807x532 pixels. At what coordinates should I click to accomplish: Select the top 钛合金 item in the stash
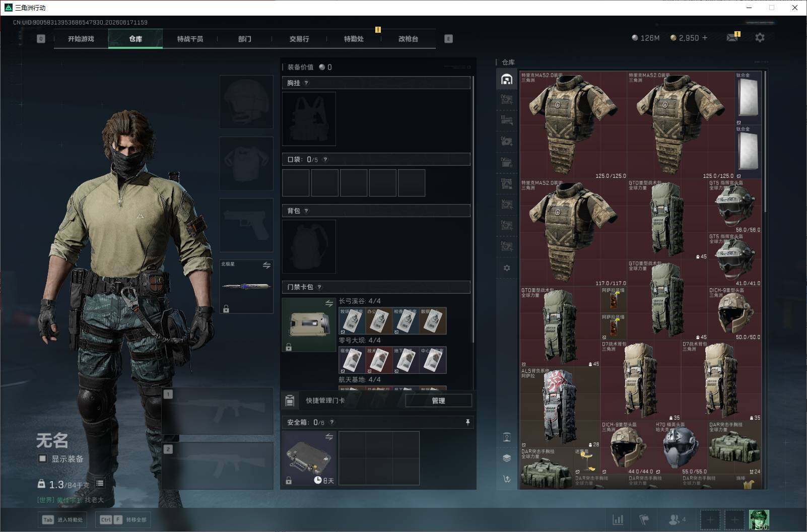[748, 99]
